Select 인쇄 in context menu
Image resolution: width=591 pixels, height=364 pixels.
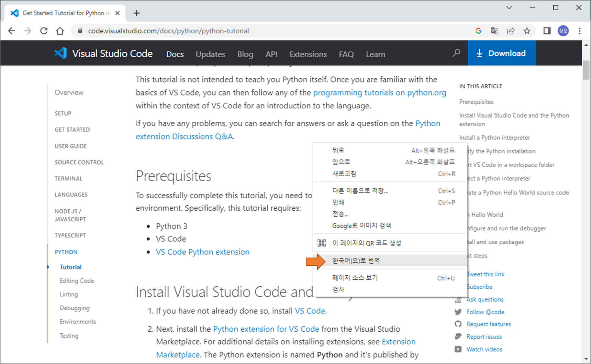[x=391, y=202]
